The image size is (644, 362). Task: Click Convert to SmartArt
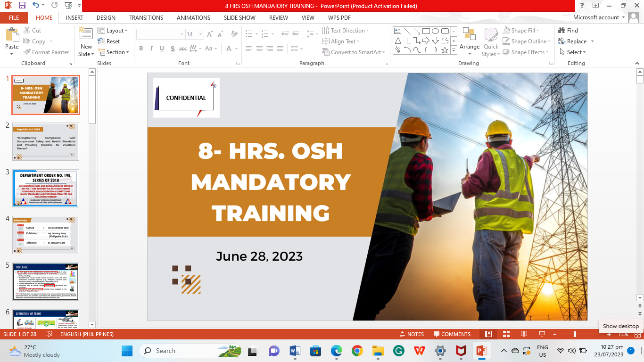pos(354,52)
